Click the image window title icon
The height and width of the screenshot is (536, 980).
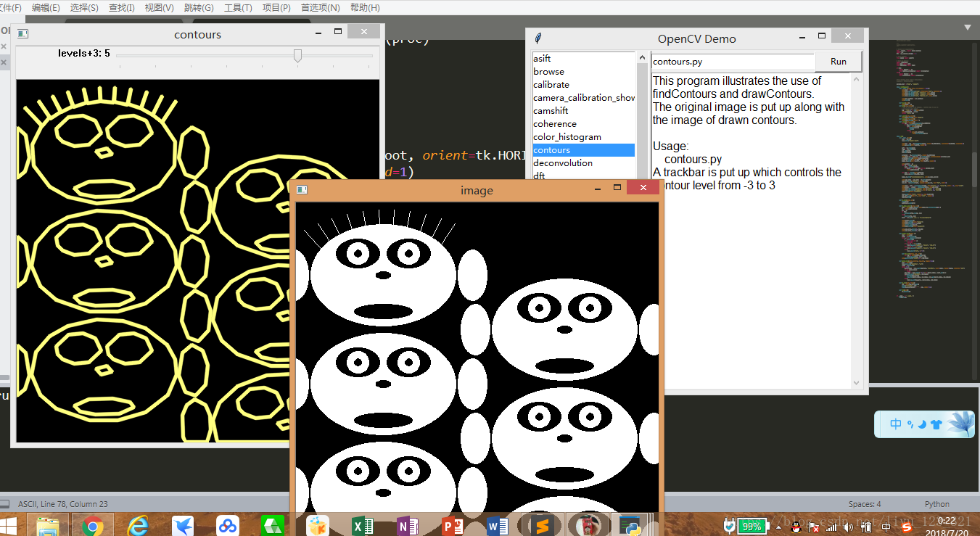pos(302,189)
